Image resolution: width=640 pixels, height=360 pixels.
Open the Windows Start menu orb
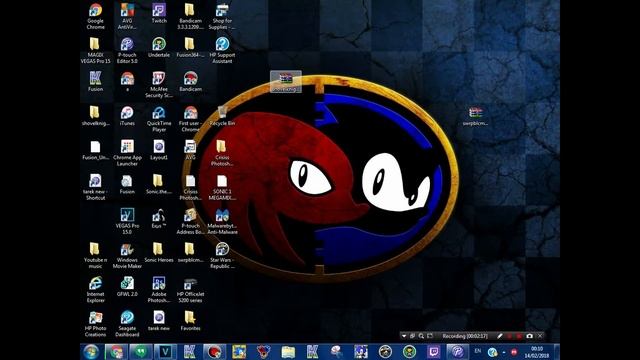pos(91,351)
